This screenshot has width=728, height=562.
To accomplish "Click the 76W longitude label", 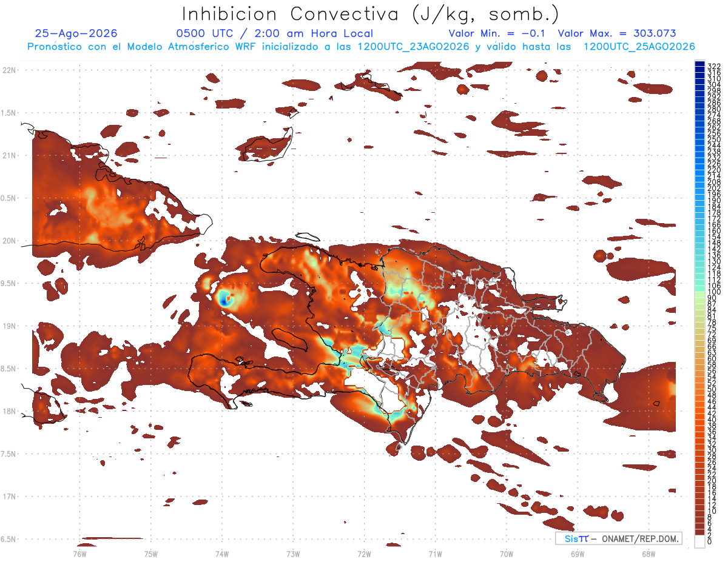I will coord(79,554).
